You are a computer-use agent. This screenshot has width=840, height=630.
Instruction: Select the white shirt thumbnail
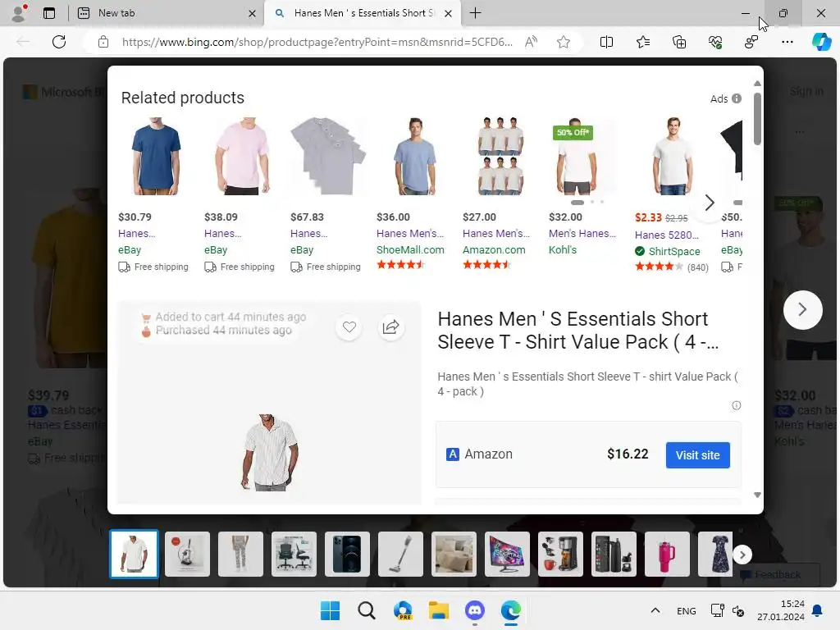[x=134, y=555]
